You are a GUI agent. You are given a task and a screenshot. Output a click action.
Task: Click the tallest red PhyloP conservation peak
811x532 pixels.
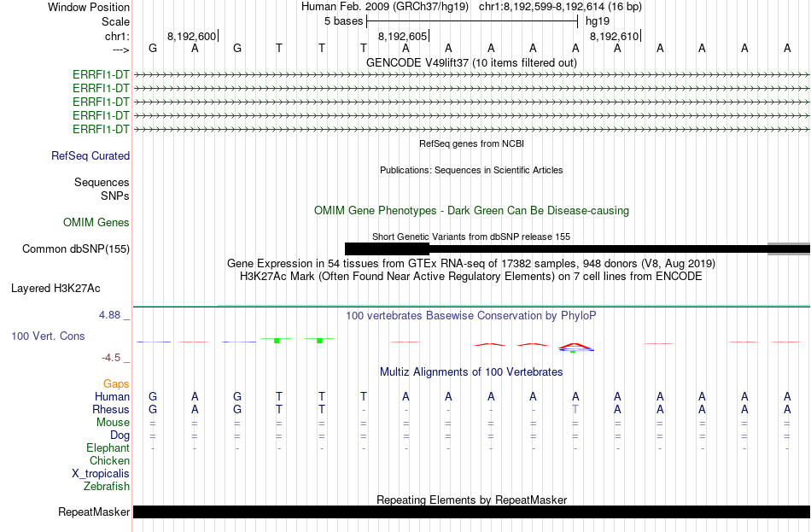tap(575, 346)
